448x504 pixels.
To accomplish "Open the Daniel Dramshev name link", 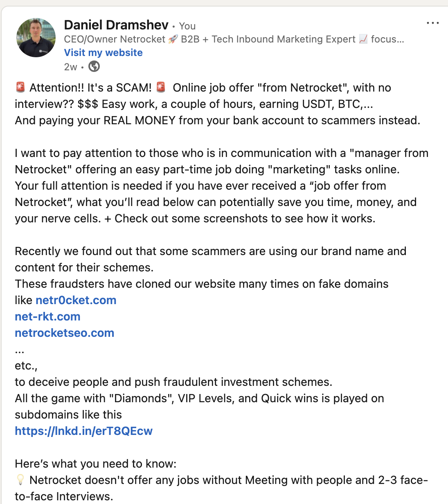I will 116,25.
